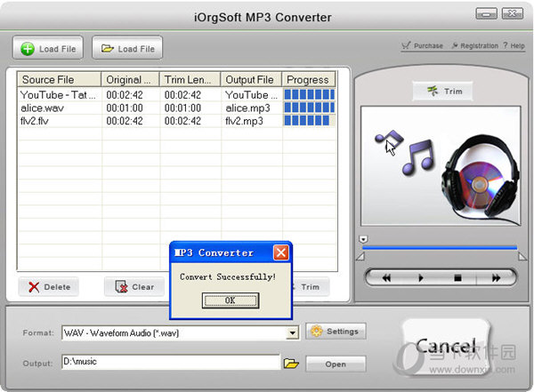Viewport: 534px width, 392px height.
Task: Click the folder Load File button
Action: [127, 48]
